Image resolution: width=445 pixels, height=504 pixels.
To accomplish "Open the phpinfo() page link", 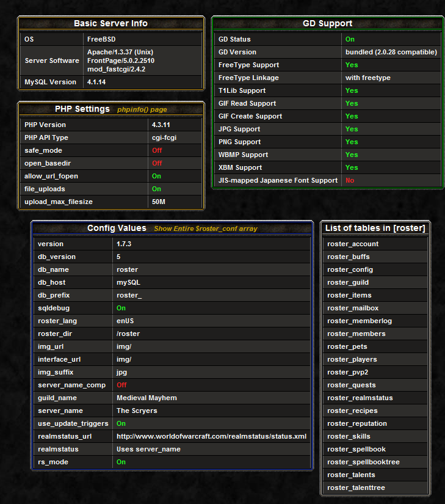I will pos(142,109).
